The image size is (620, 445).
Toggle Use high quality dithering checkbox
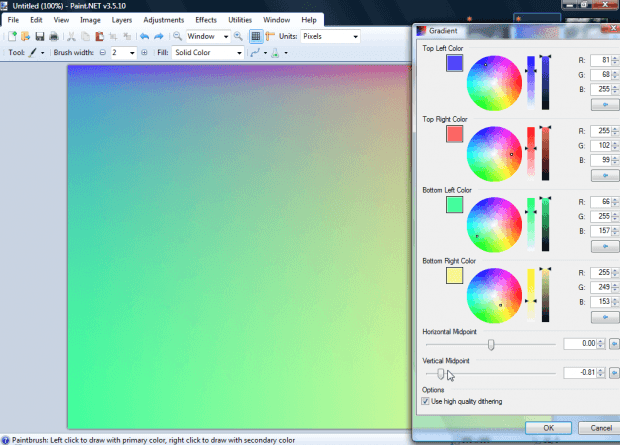425,401
